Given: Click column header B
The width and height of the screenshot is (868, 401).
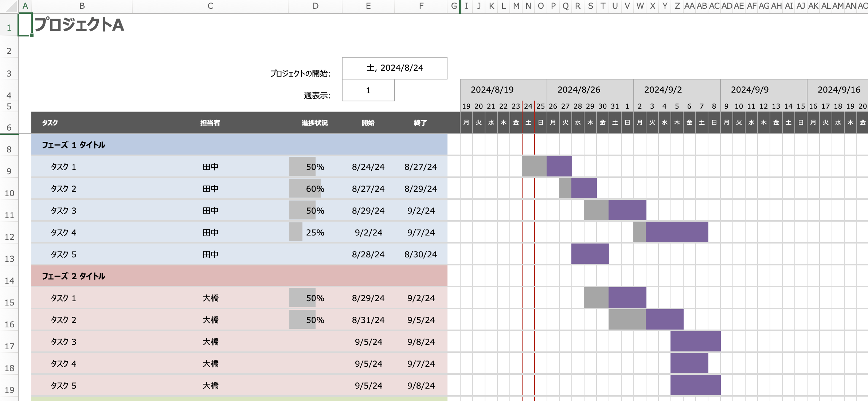Looking at the screenshot, I should coord(82,6).
